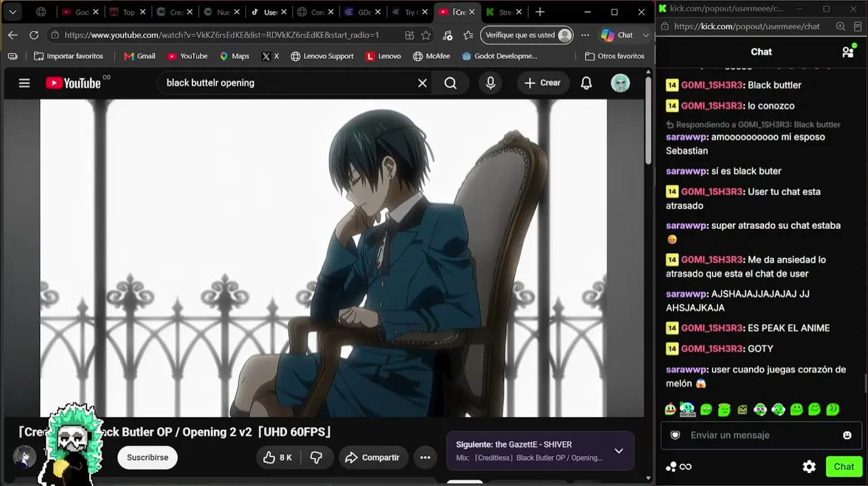Open more actions ellipsis under video
This screenshot has height=486, width=868.
pos(425,458)
